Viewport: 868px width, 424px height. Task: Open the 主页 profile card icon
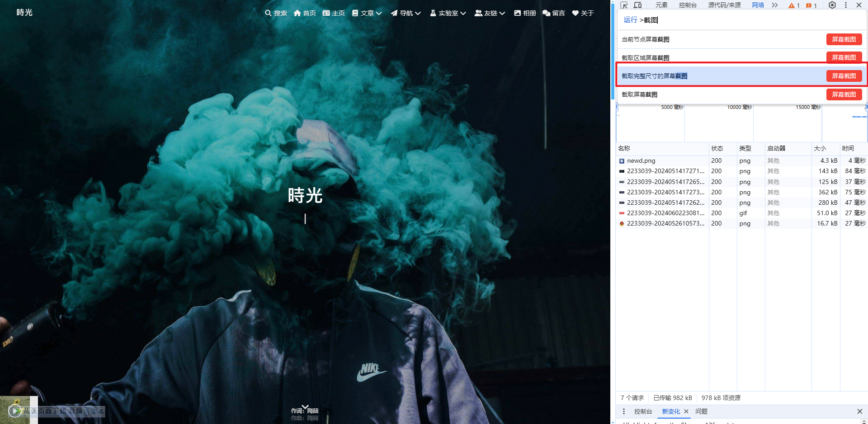coord(326,13)
